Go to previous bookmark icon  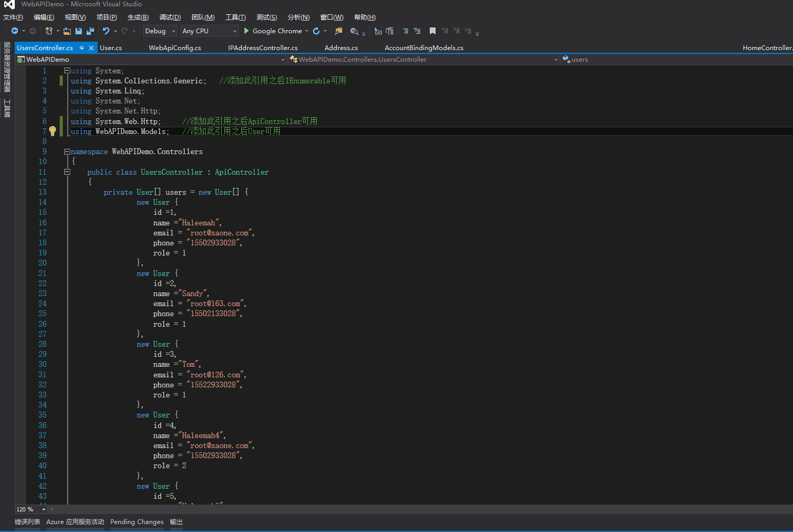tap(445, 31)
